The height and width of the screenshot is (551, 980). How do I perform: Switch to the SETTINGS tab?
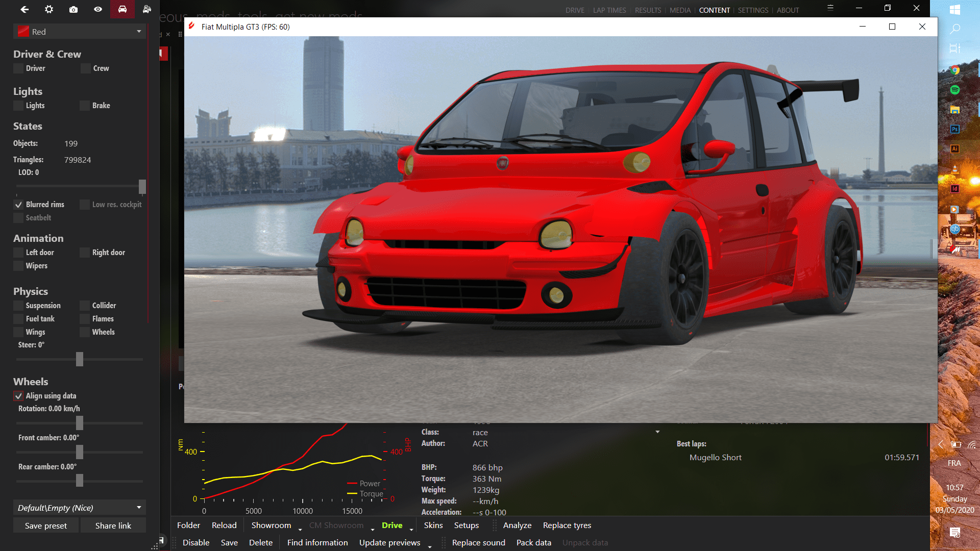pyautogui.click(x=753, y=10)
